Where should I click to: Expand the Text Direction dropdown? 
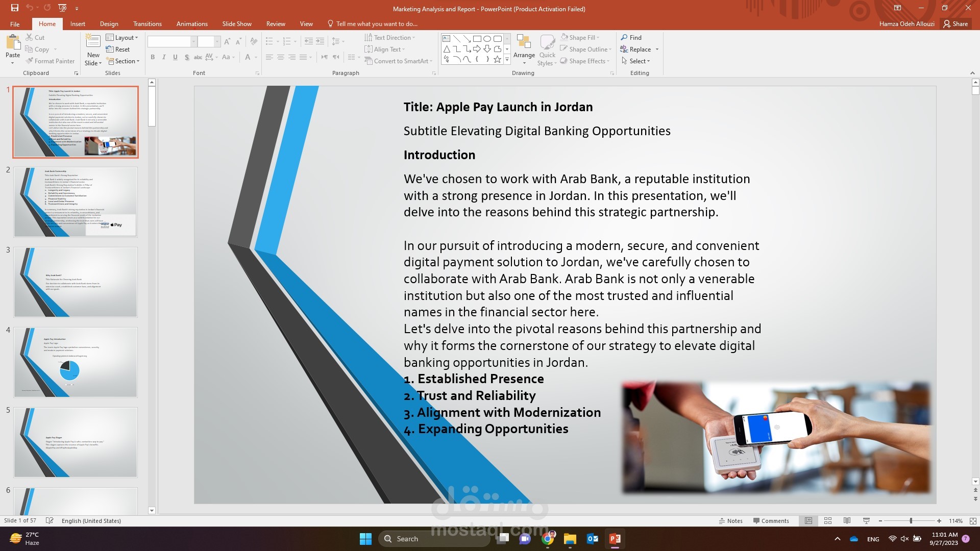390,38
